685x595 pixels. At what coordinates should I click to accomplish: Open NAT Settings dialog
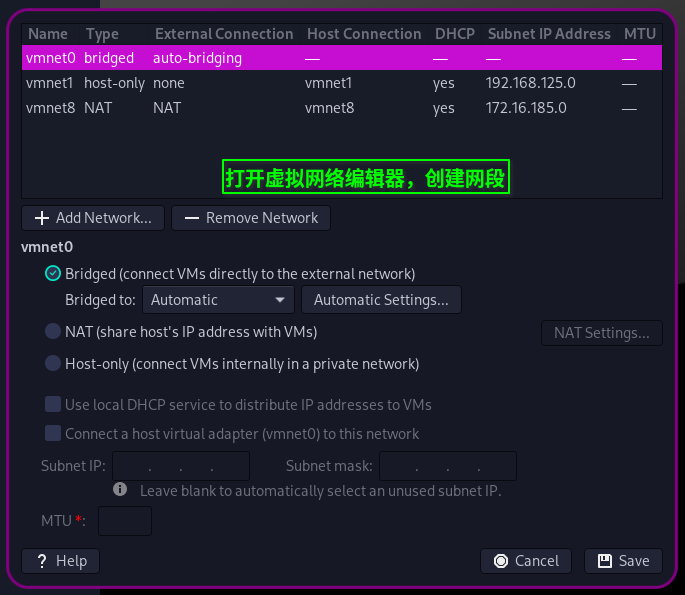601,333
